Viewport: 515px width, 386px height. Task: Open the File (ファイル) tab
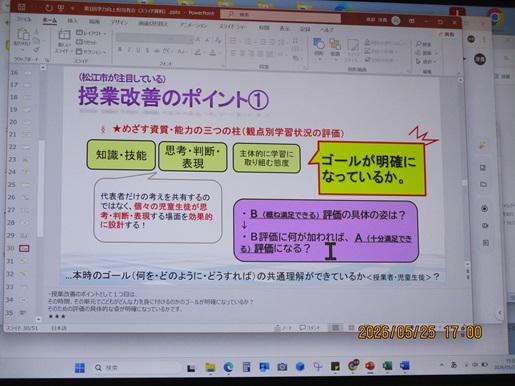click(x=24, y=19)
